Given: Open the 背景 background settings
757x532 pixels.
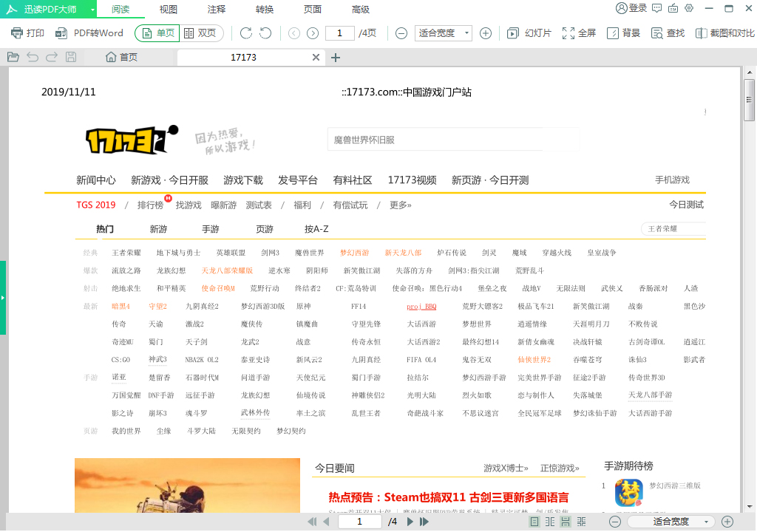Looking at the screenshot, I should point(623,33).
